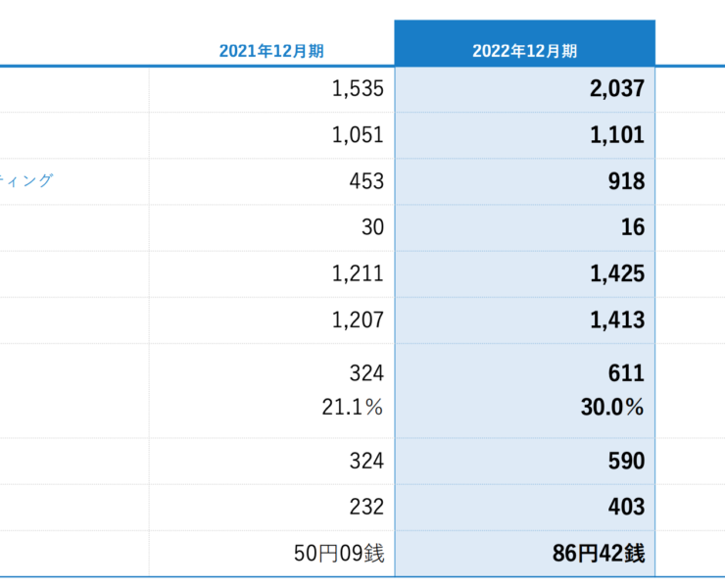
Task: Select the 590 cell in 2022 column
Action: 626,461
